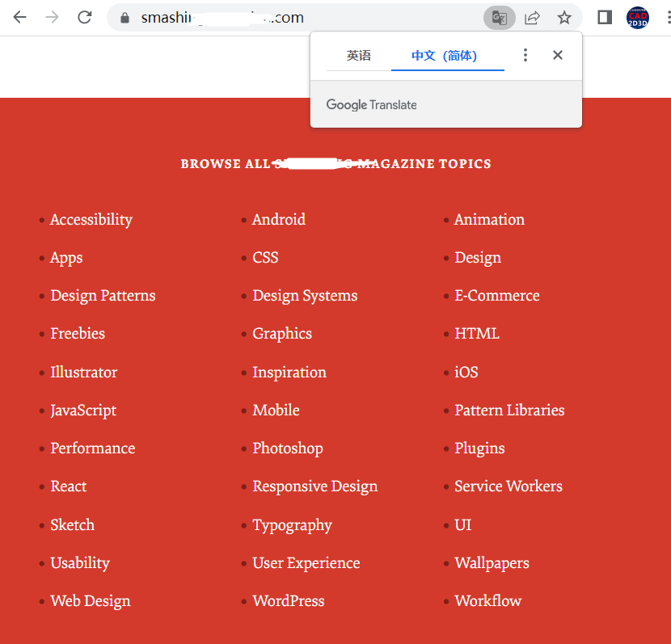This screenshot has width=671, height=644.
Task: Click the Pattern Libraries topic
Action: (509, 410)
